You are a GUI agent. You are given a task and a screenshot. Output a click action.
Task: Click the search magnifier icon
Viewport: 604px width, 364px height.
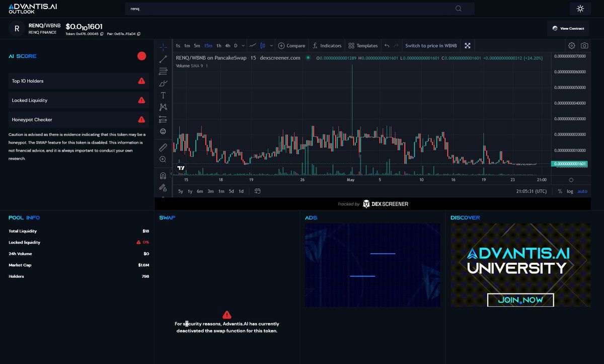click(458, 9)
